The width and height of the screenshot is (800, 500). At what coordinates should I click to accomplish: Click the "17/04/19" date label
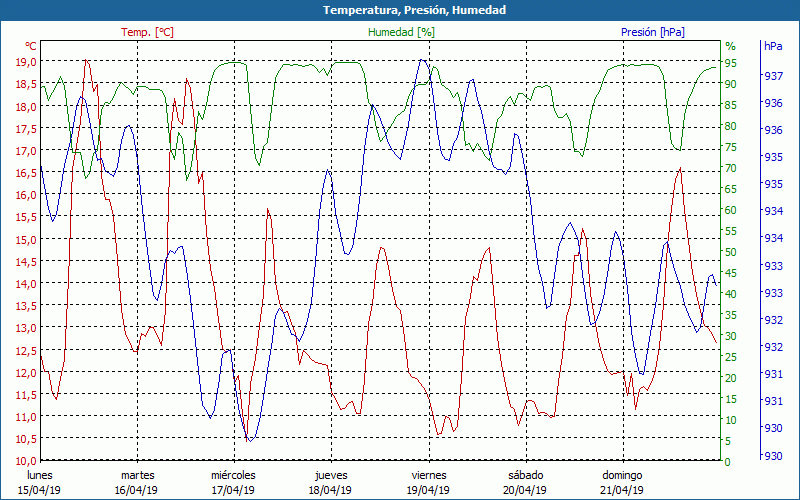(x=233, y=490)
